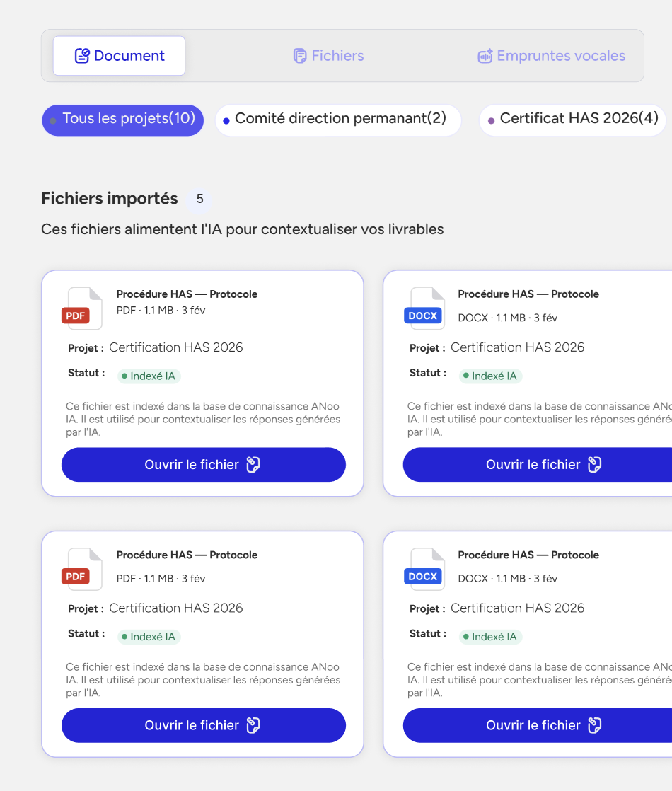The image size is (672, 791).
Task: Click the Empruntes vocales waveform icon
Action: pyautogui.click(x=485, y=56)
